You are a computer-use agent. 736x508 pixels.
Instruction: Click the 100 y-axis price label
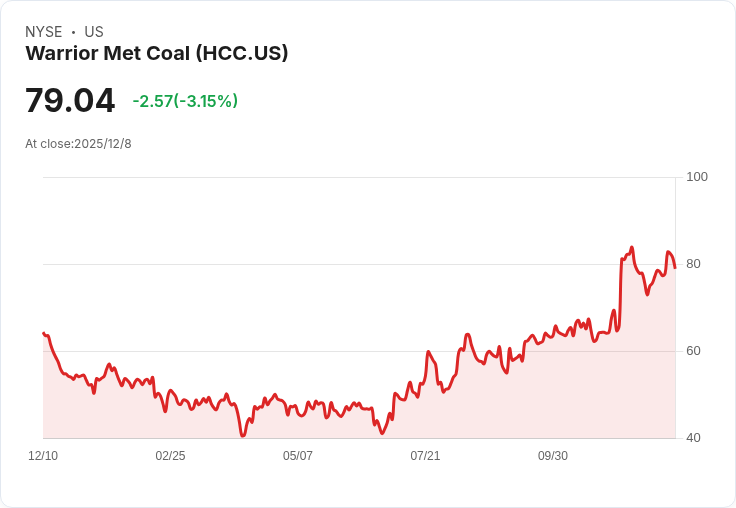697,177
